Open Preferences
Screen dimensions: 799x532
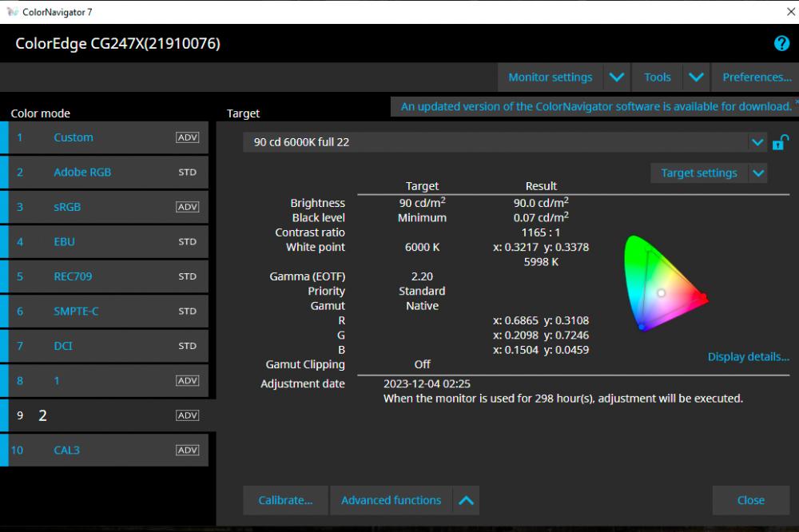(x=756, y=77)
